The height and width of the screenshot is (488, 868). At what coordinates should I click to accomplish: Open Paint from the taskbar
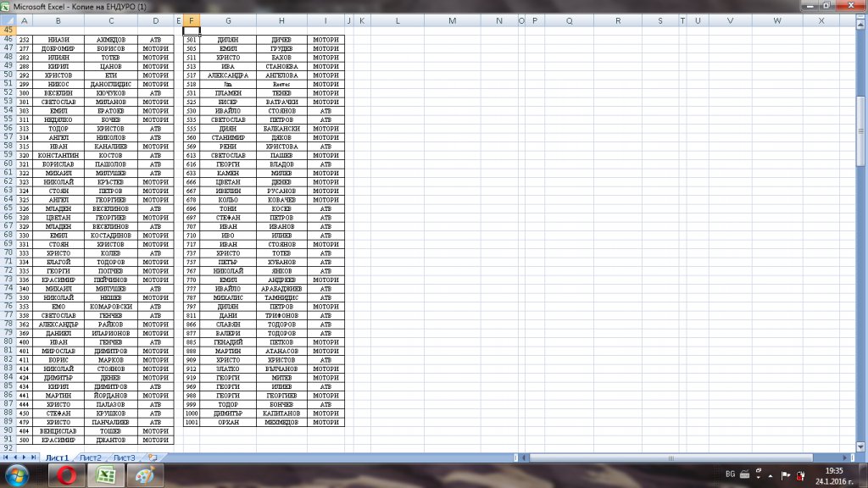click(145, 475)
